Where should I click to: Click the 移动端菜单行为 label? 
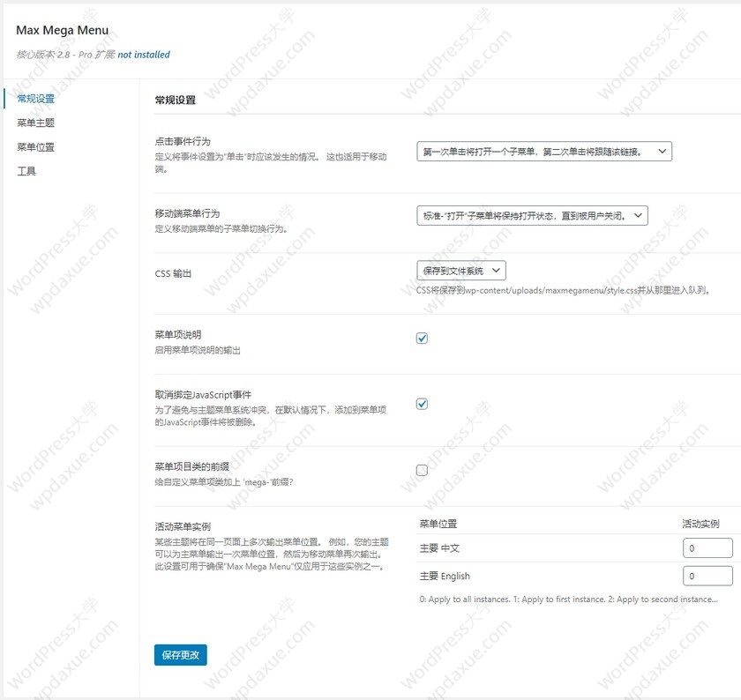coord(187,213)
